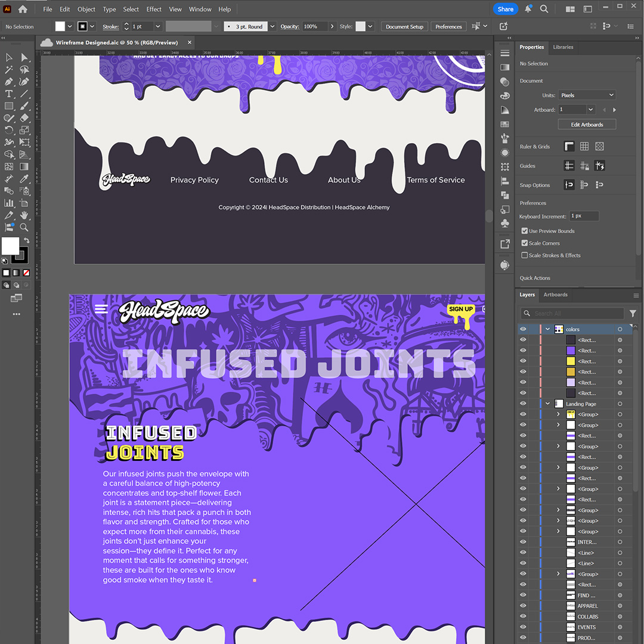Click the Preferences button
Screen dimensions: 644x644
(x=448, y=26)
